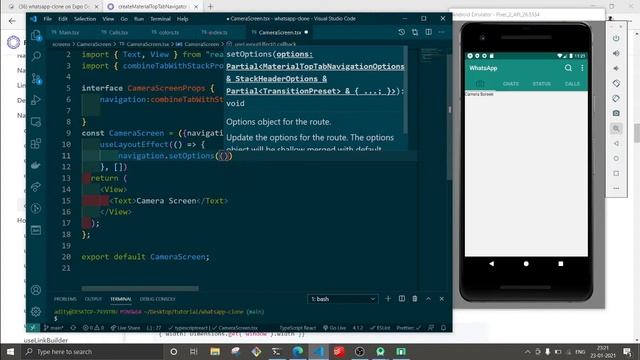Switch to the Main.tsx editor tab
Viewport: 640px width, 360px height.
(x=65, y=32)
